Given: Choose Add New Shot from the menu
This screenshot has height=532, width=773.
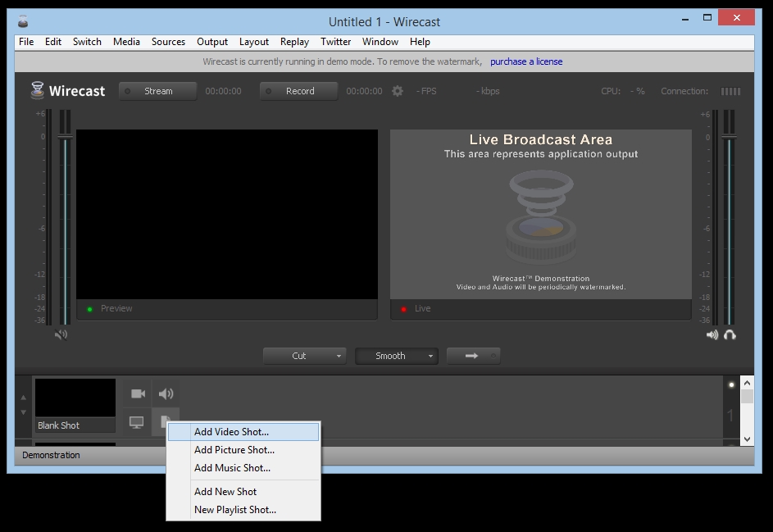Looking at the screenshot, I should 243,492.
